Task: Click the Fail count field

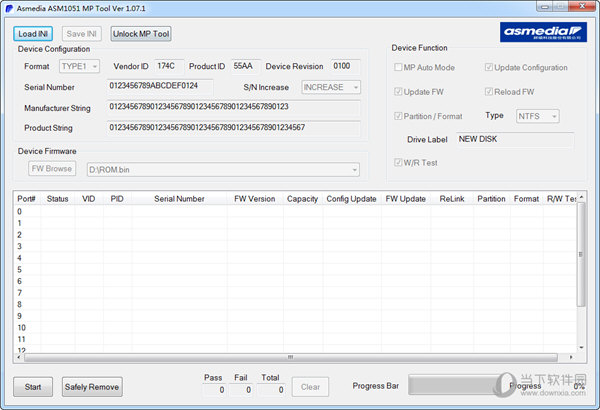Action: (241, 390)
